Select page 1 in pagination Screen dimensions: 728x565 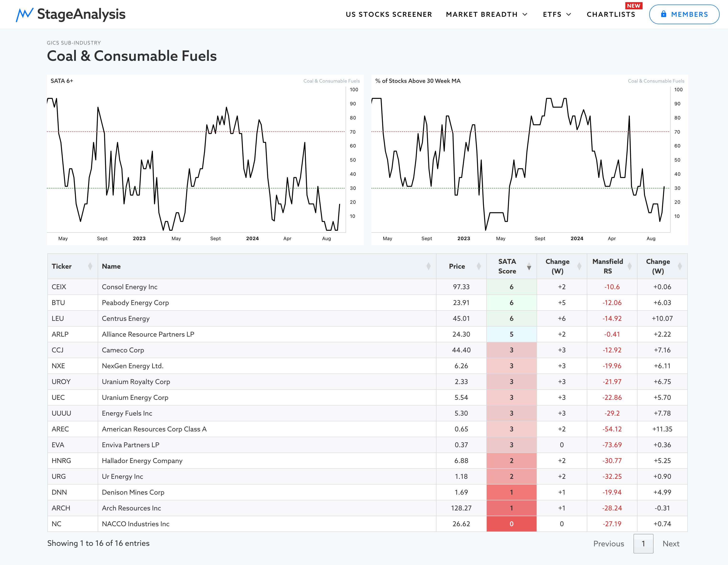tap(643, 544)
